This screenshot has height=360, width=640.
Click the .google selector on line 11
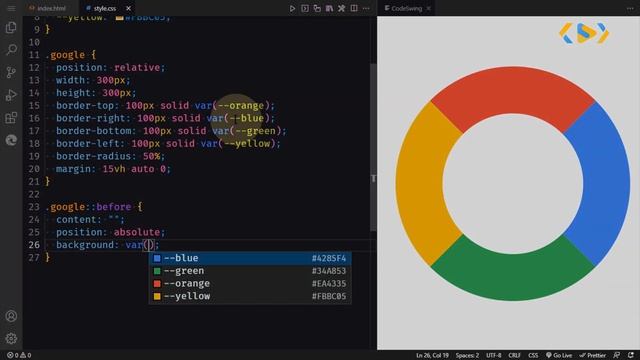point(65,55)
